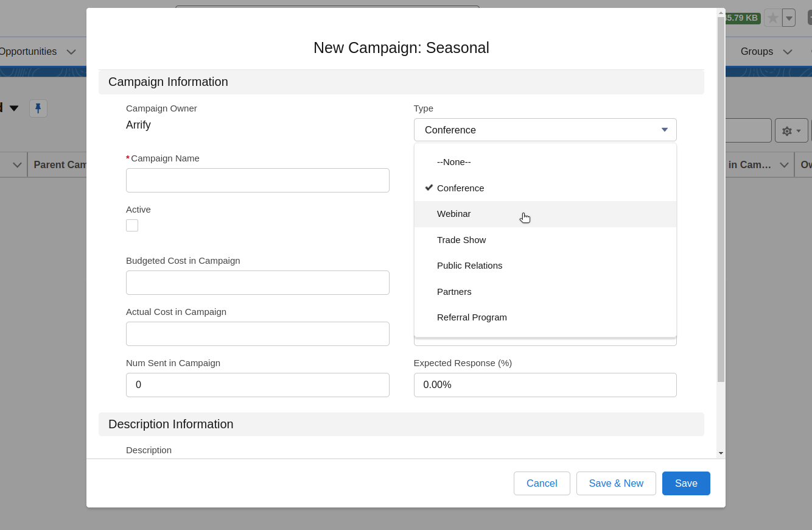Open the favorites list dropdown arrow
The height and width of the screenshot is (530, 812).
click(x=789, y=18)
